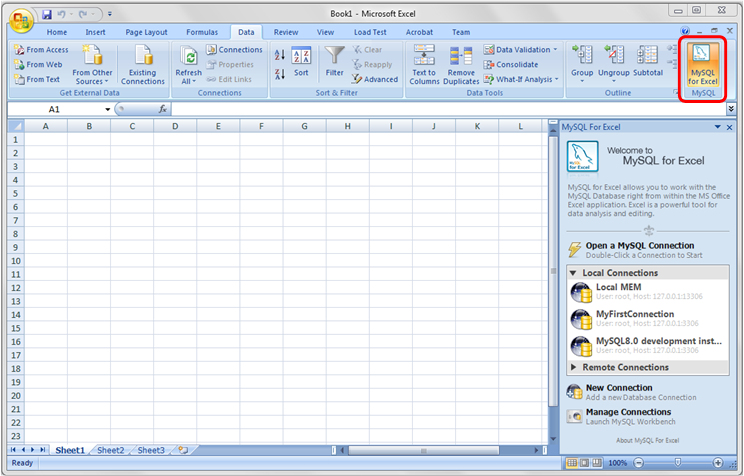Open the Review ribbon tab

[x=286, y=32]
